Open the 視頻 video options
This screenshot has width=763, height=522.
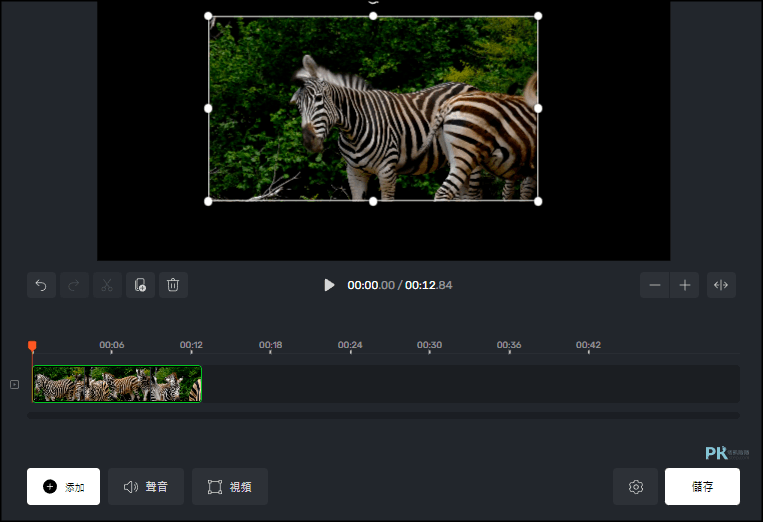coord(230,486)
